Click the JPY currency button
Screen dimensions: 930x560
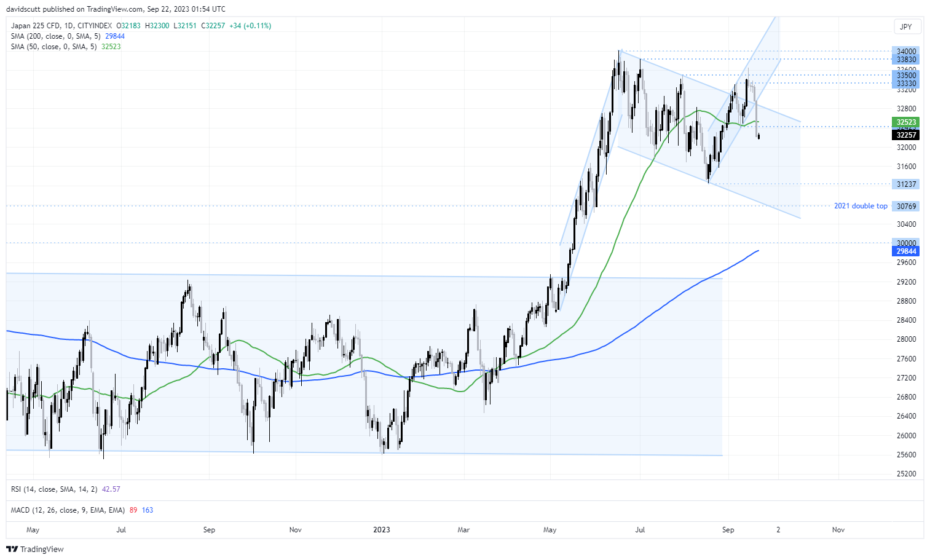point(907,26)
